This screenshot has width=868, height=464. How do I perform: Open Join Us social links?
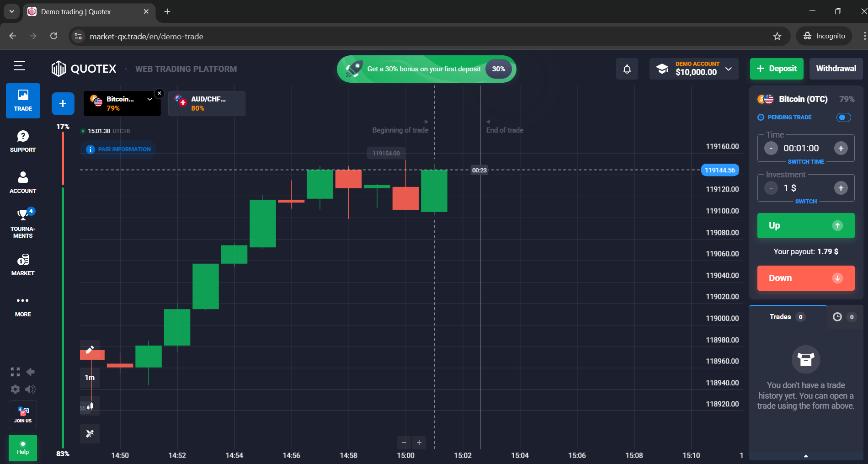[23, 415]
